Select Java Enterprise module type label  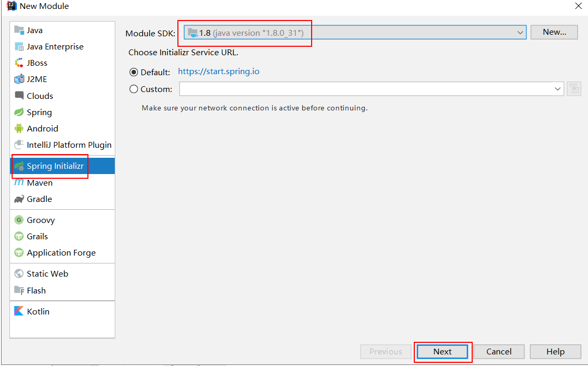[55, 47]
